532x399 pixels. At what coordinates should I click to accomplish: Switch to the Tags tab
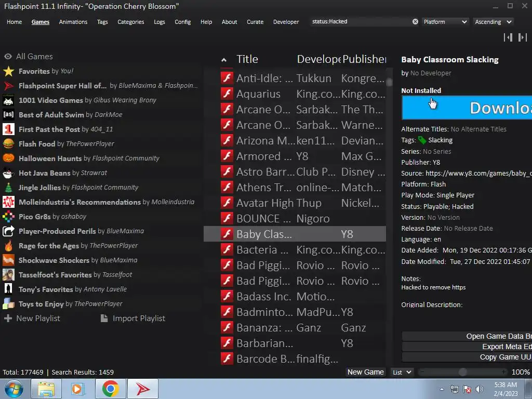click(x=102, y=22)
